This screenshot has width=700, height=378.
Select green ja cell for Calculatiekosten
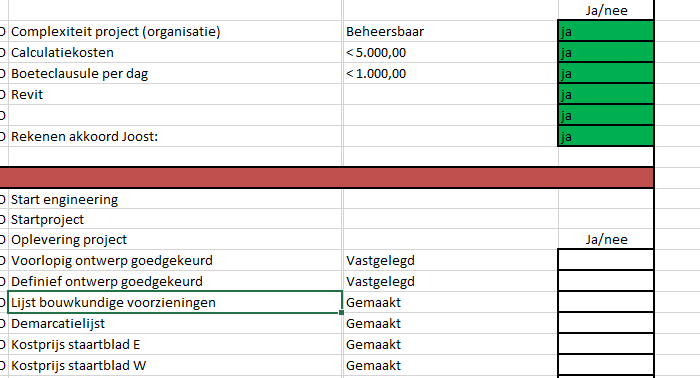[606, 52]
